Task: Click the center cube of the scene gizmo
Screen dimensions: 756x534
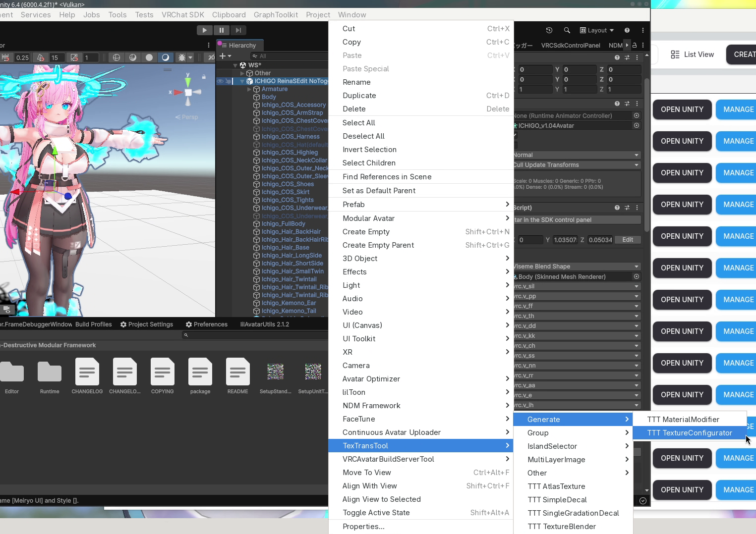Action: point(188,93)
